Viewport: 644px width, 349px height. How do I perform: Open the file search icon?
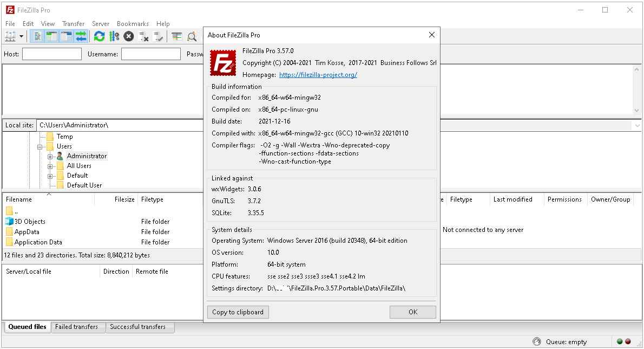[192, 37]
